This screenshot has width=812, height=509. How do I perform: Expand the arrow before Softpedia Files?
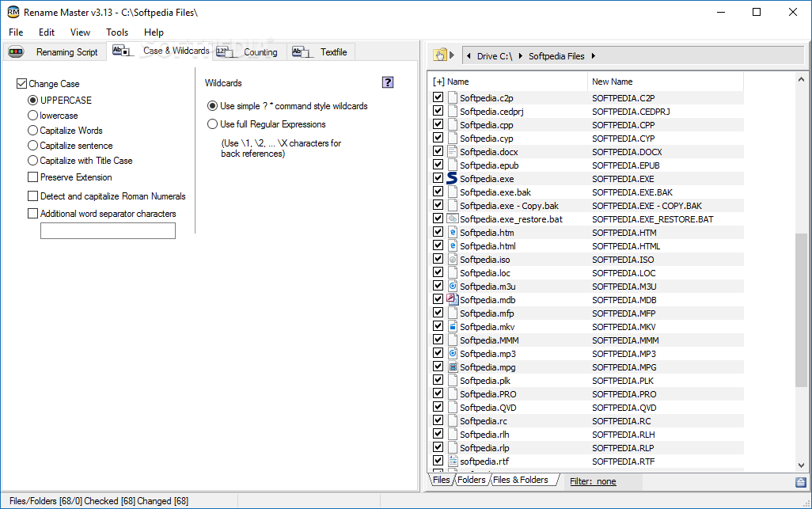[521, 56]
